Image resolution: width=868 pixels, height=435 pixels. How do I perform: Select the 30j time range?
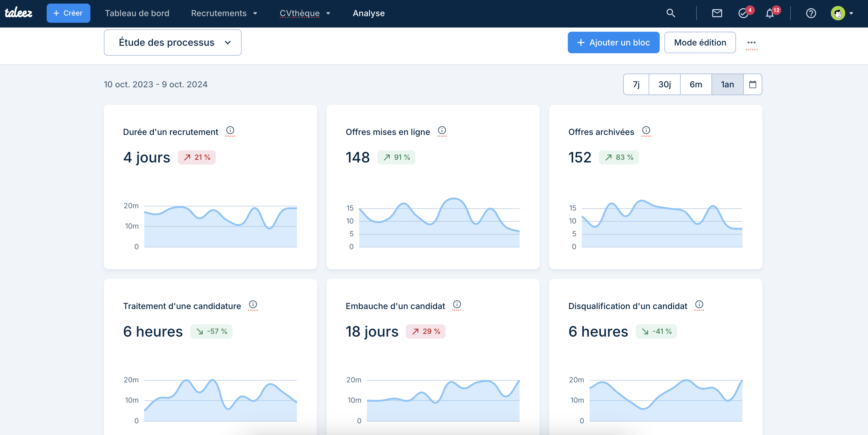[664, 84]
